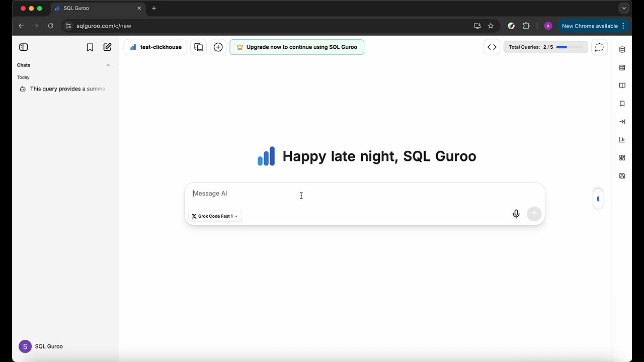Image resolution: width=644 pixels, height=362 pixels.
Task: Click Upgrade now to continue using SQL Guroo
Action: [296, 47]
